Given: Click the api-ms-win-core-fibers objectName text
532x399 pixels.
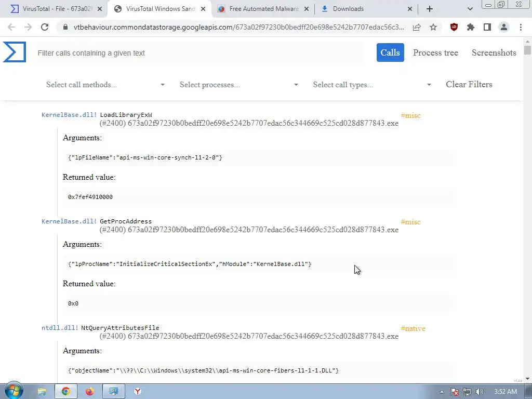Looking at the screenshot, I should (x=203, y=370).
